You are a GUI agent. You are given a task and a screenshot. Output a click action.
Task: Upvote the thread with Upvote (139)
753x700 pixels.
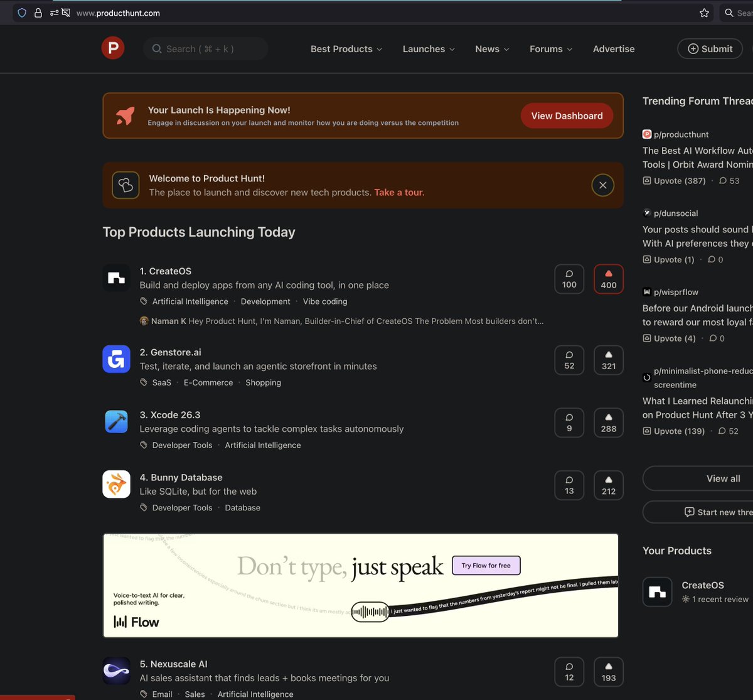pyautogui.click(x=674, y=431)
